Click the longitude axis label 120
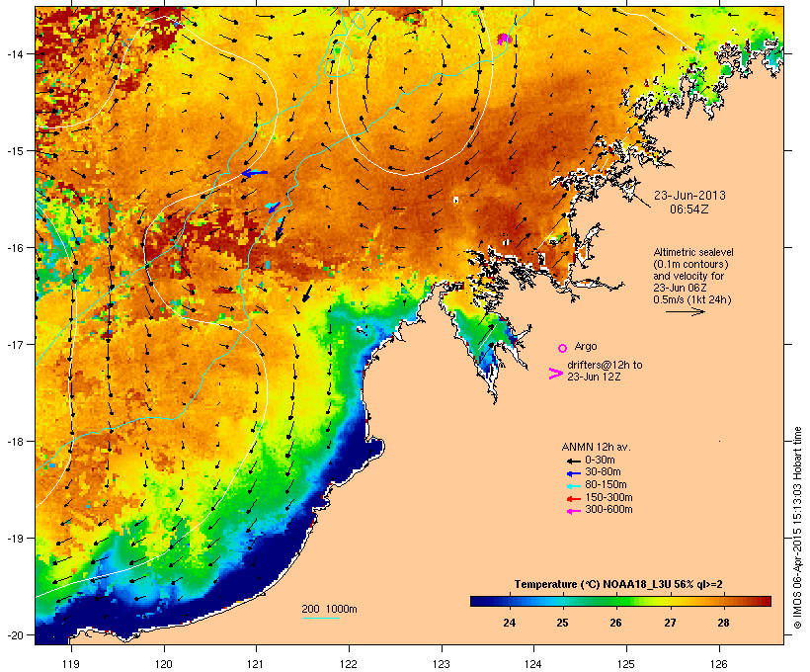This screenshot has width=810, height=672. click(x=164, y=664)
